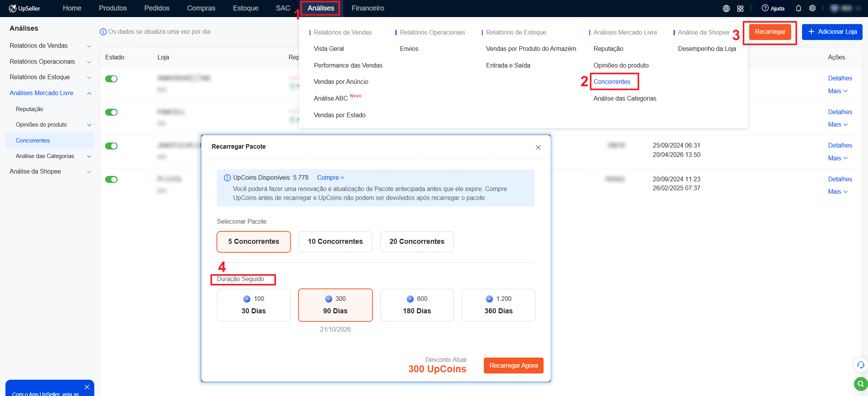Open Análise ABC from the menu
868x396 pixels.
(x=331, y=98)
